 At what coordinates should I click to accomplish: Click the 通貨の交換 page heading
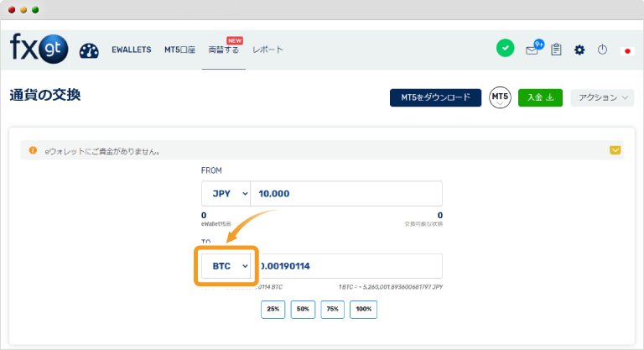(45, 95)
